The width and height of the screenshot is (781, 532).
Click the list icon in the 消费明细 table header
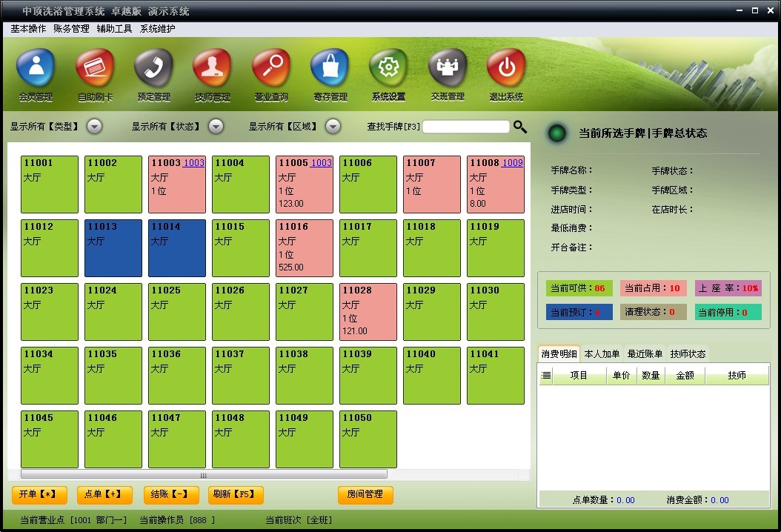[546, 375]
